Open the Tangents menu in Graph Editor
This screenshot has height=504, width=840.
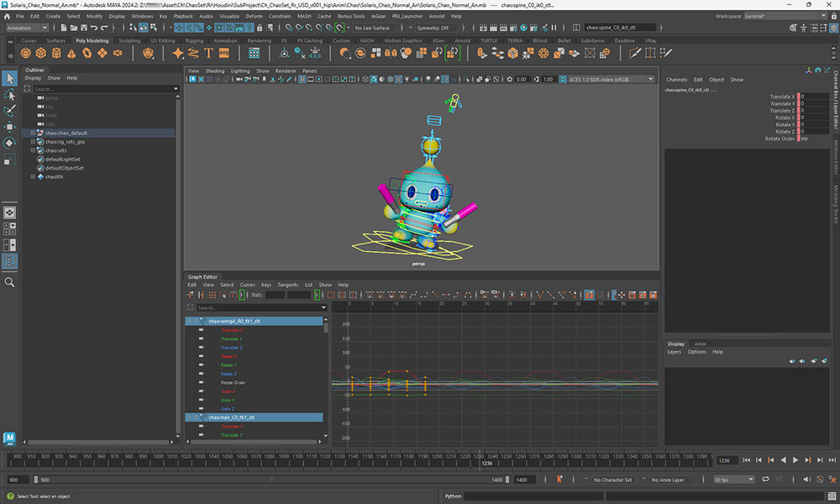click(287, 285)
